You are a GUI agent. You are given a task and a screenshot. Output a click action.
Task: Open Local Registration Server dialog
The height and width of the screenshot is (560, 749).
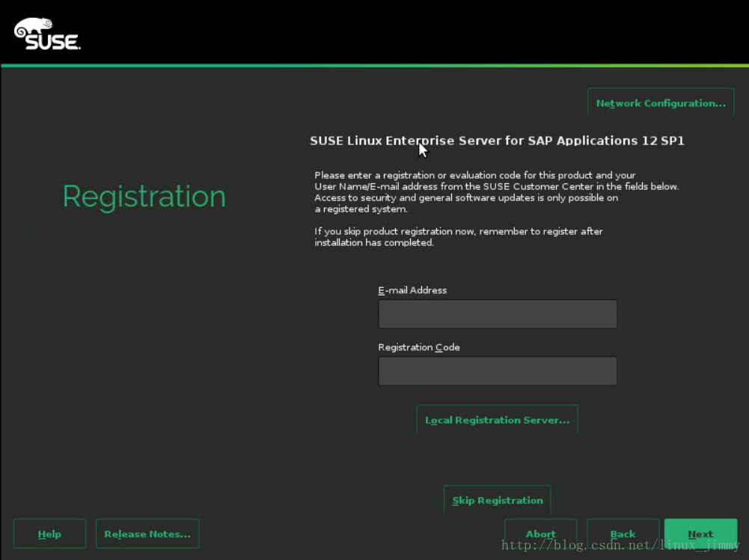pyautogui.click(x=498, y=419)
